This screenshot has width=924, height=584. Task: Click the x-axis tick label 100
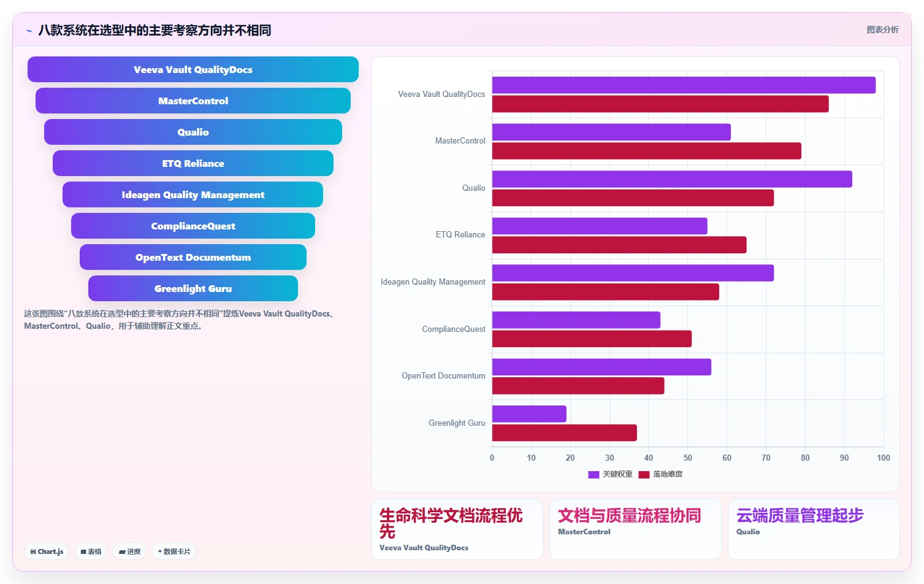pyautogui.click(x=884, y=458)
